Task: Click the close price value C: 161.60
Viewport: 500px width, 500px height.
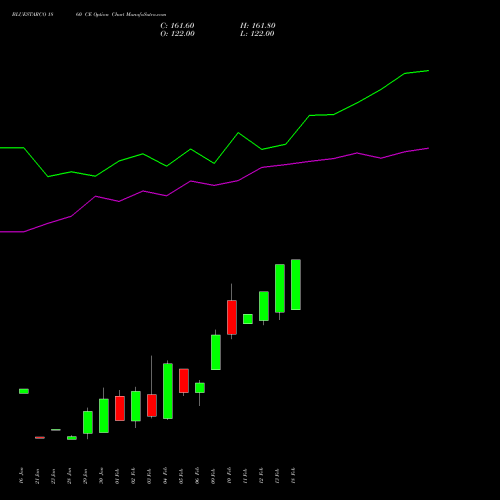Action: [177, 26]
